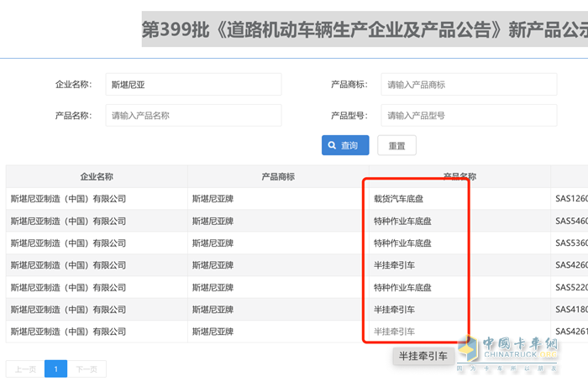Viewport: 588px width, 392px height.
Task: Click model cell starting with SAS4261
Action: coord(571,332)
